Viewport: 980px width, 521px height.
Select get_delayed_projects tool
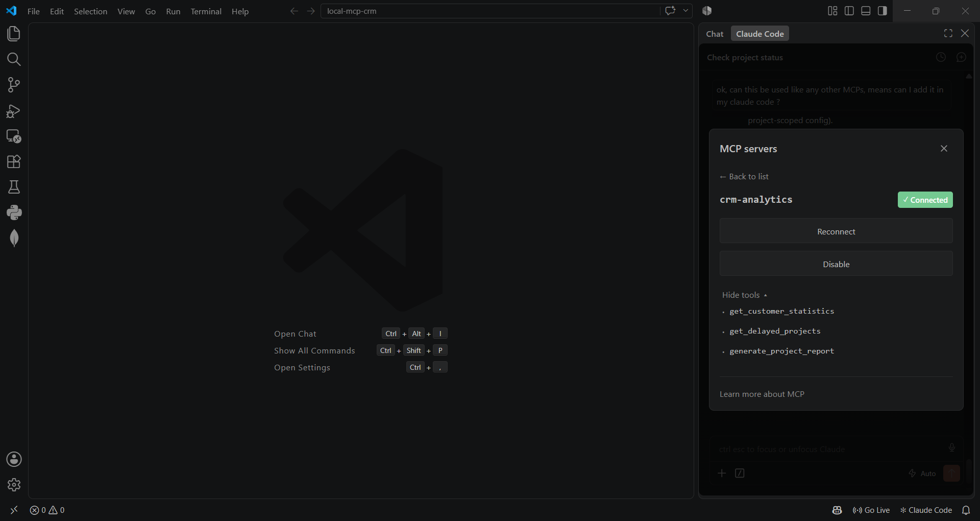click(775, 331)
